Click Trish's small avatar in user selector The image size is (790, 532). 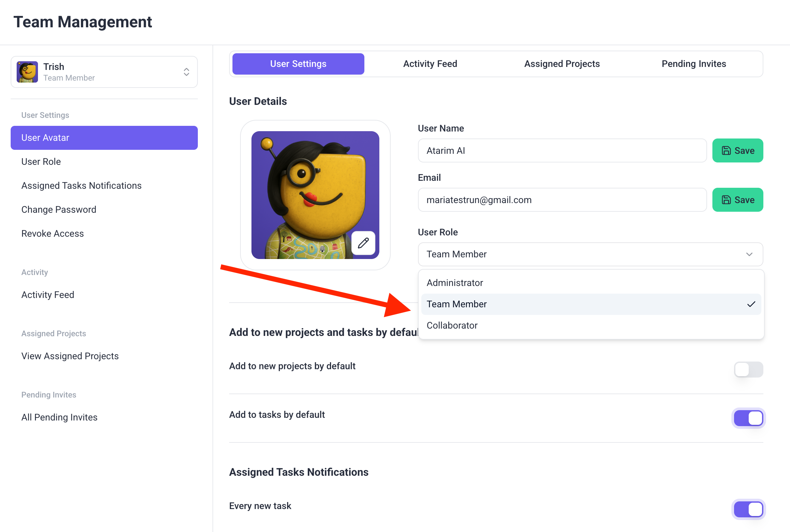point(27,72)
